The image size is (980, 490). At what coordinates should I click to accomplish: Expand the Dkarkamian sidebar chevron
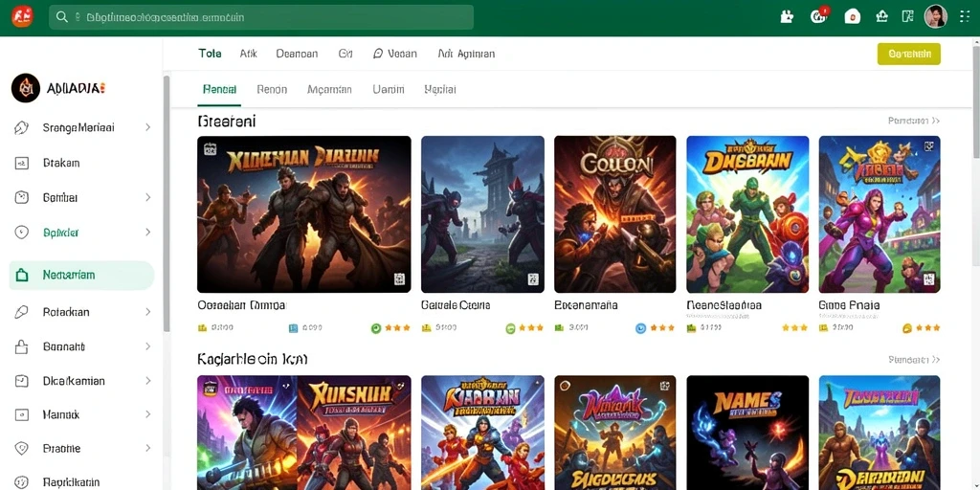pyautogui.click(x=148, y=381)
